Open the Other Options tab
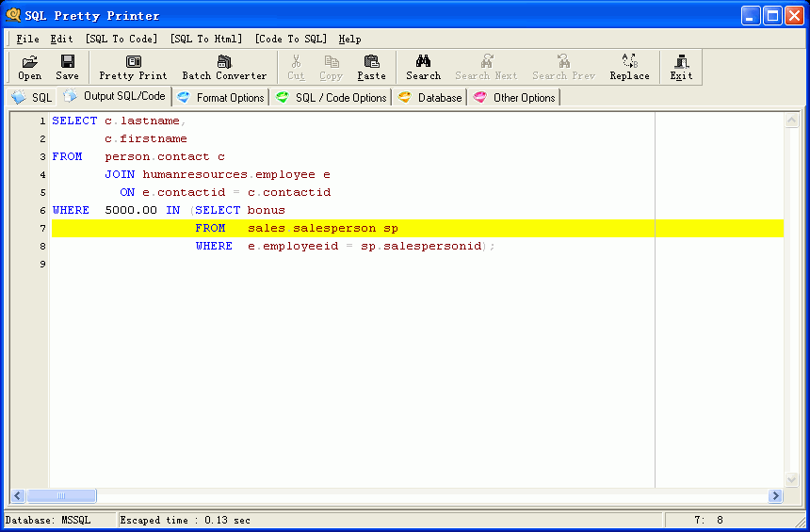 coord(514,98)
